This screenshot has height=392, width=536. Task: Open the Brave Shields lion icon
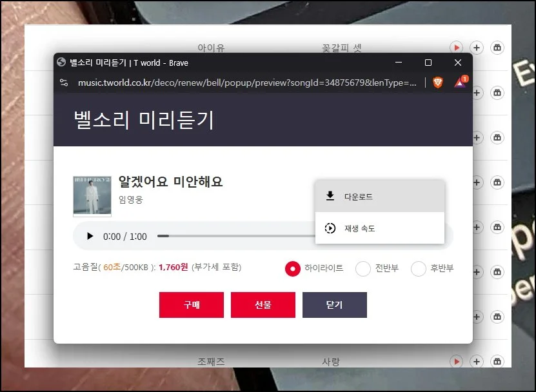pos(438,83)
